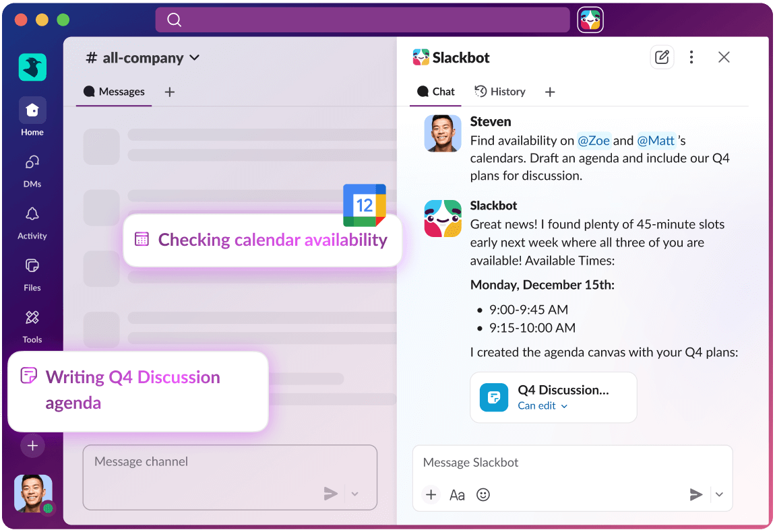Open the emoji picker in Slackbot composer

point(483,494)
